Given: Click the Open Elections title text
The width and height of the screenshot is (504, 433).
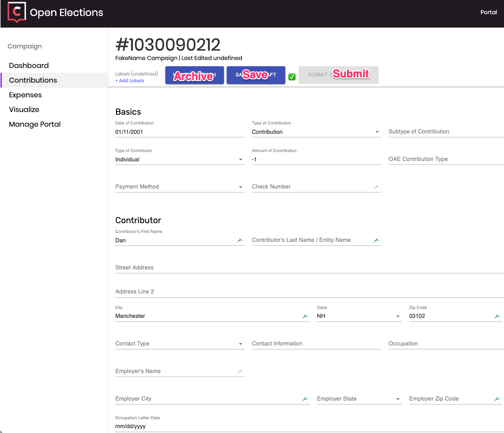Looking at the screenshot, I should [x=67, y=12].
